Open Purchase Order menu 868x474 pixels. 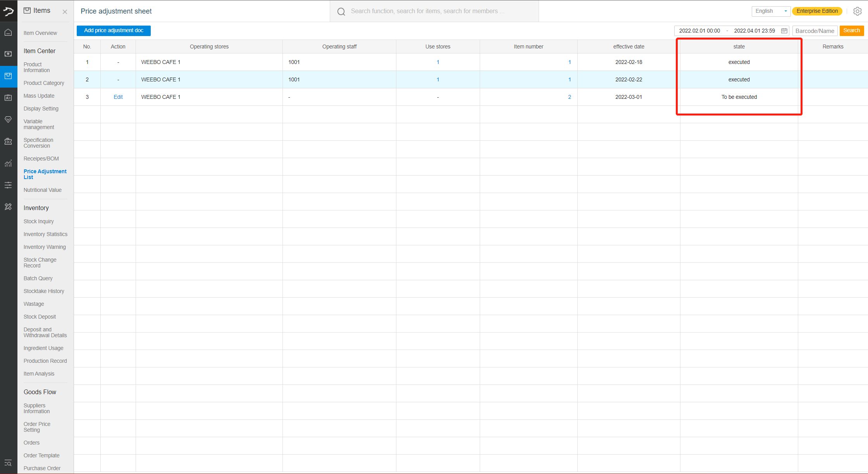click(x=42, y=468)
